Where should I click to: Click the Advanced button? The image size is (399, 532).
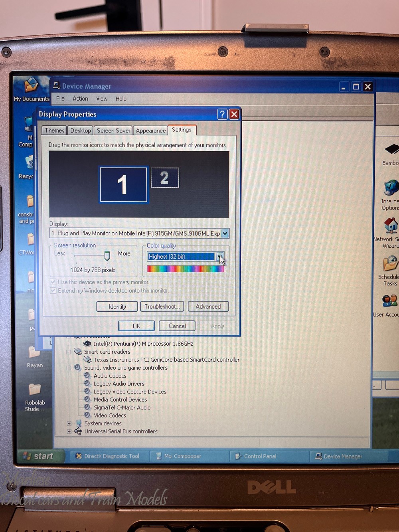208,307
